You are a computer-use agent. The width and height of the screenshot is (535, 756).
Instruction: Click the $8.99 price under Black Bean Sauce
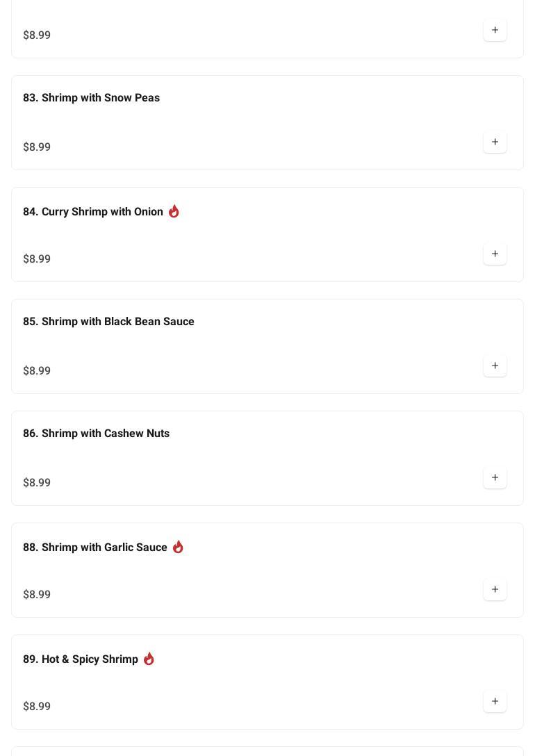[37, 371]
